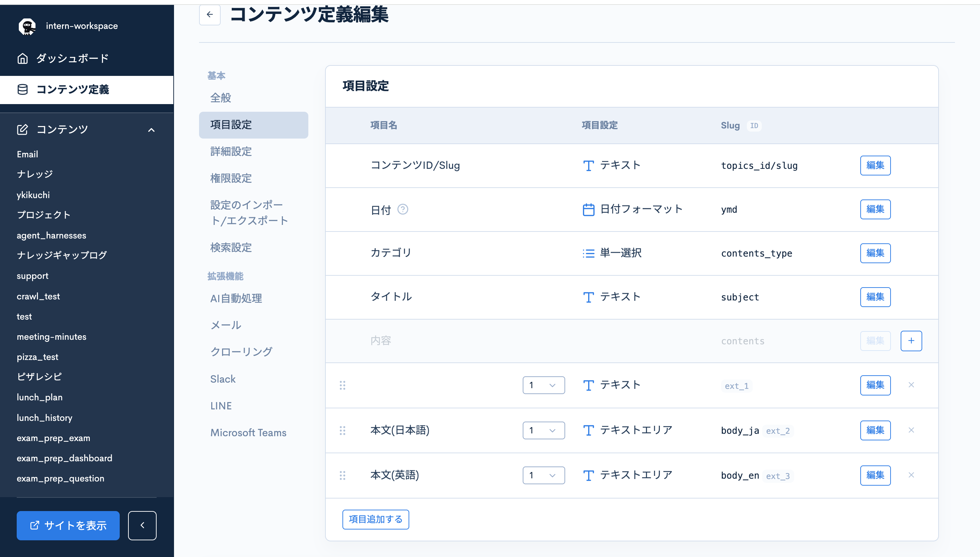The width and height of the screenshot is (980, 557).
Task: Select the 項目設定 tab
Action: (x=253, y=125)
